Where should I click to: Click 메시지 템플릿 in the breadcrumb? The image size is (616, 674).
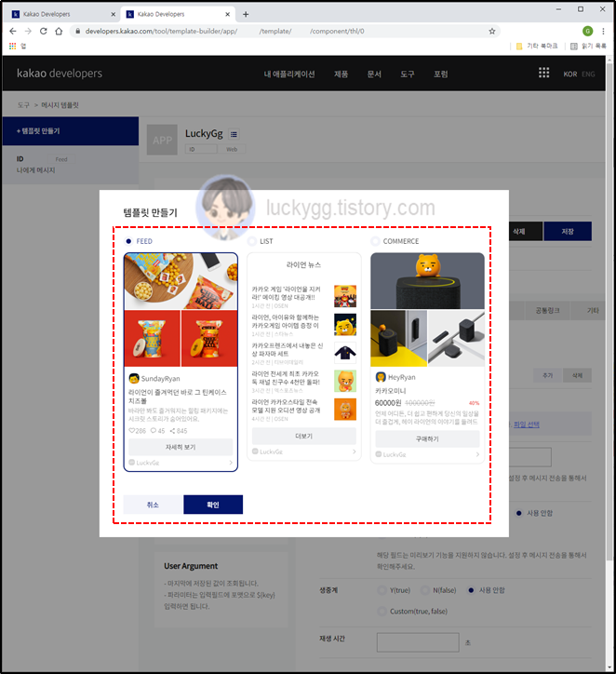pos(60,105)
